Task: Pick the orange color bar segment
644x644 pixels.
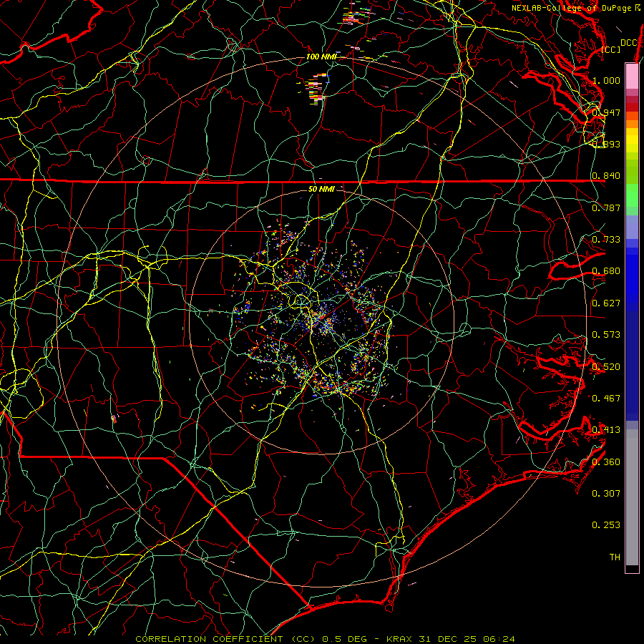Action: (632, 124)
